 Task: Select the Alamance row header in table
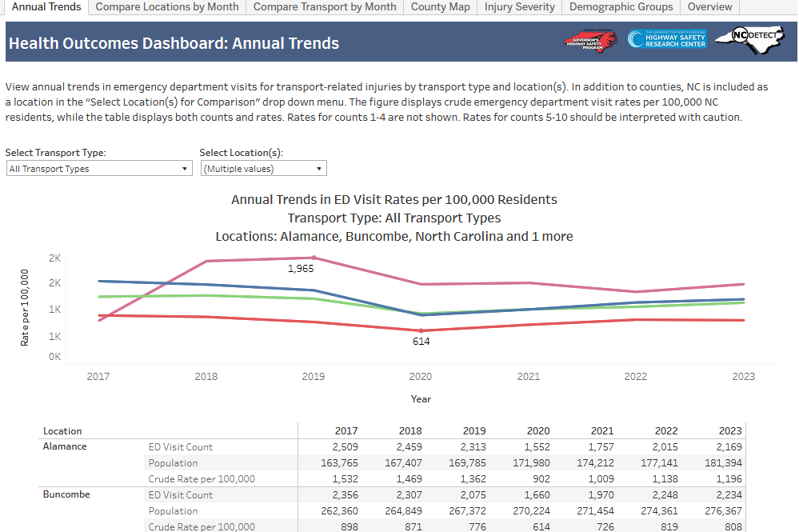pos(65,446)
